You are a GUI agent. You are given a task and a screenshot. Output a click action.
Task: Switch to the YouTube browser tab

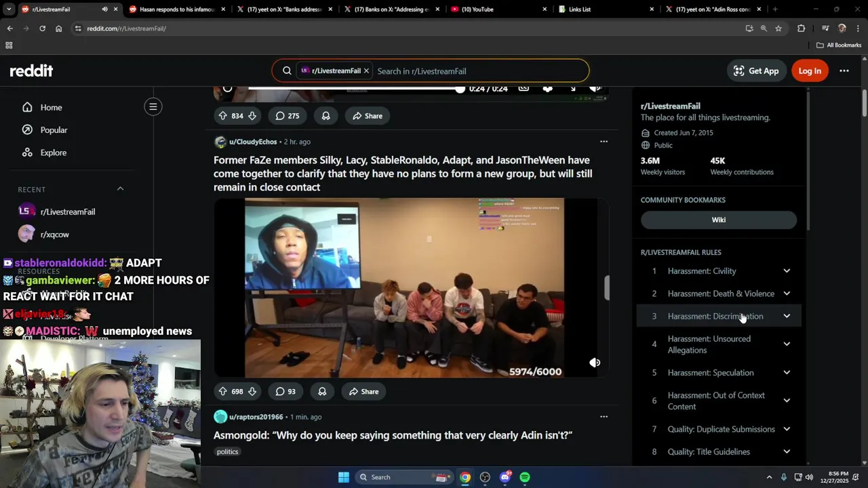[498, 9]
